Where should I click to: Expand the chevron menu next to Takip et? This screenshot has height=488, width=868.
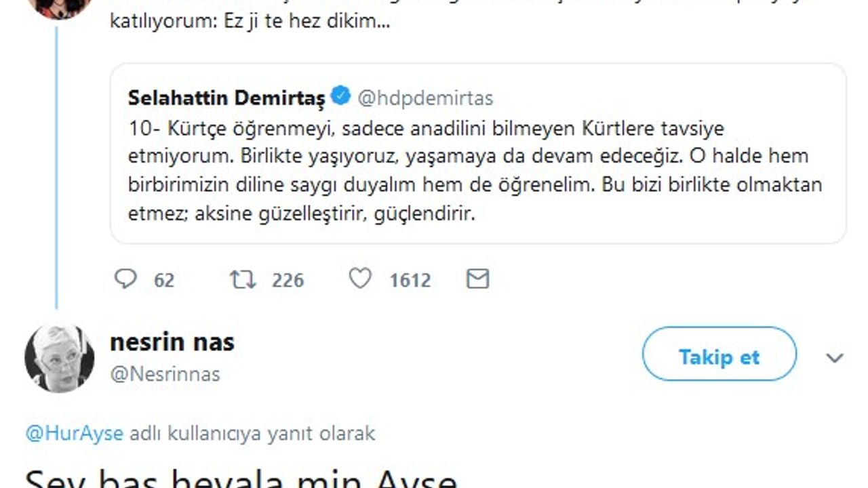coord(834,358)
